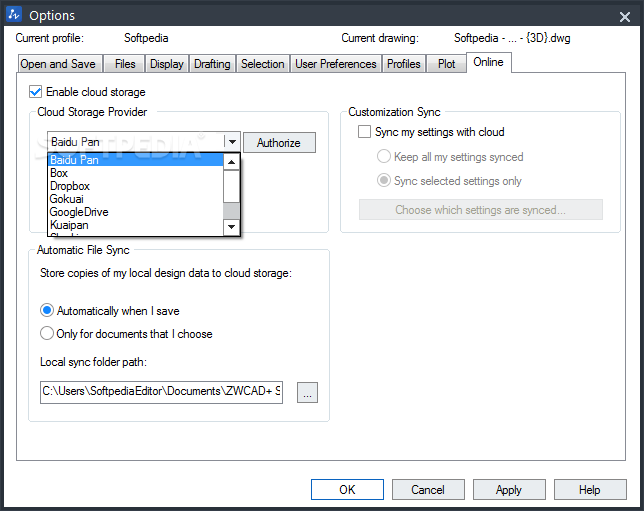Click the Cancel button

click(428, 490)
